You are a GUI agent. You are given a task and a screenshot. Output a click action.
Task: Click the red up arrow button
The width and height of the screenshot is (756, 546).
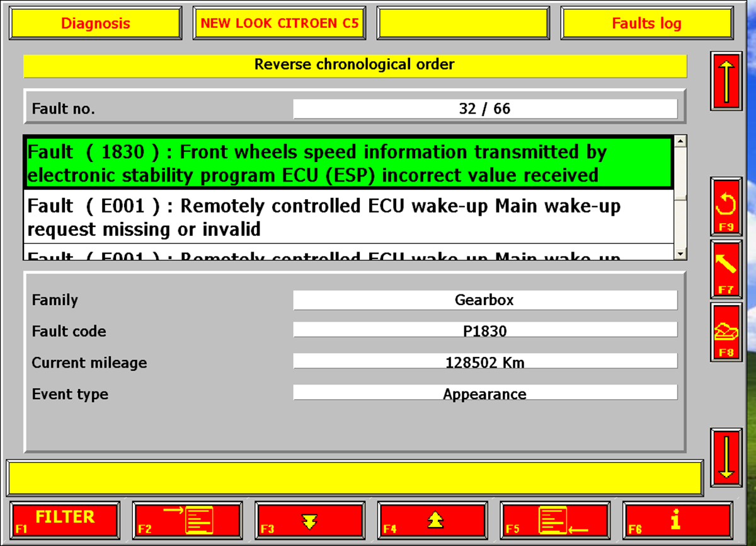tap(726, 81)
